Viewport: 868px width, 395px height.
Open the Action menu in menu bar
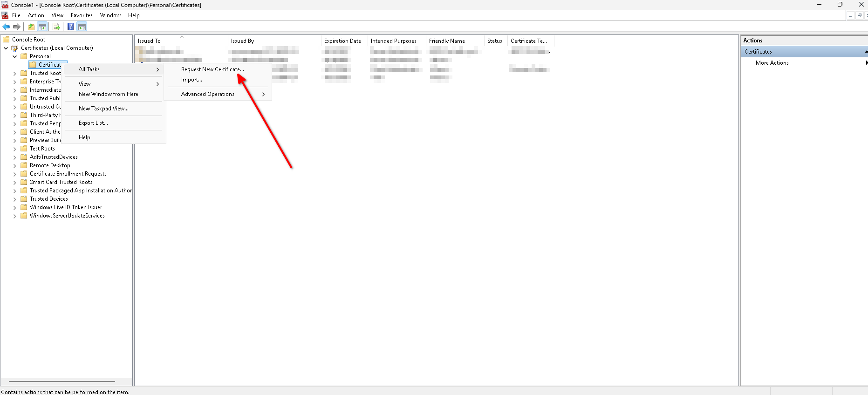click(x=36, y=15)
